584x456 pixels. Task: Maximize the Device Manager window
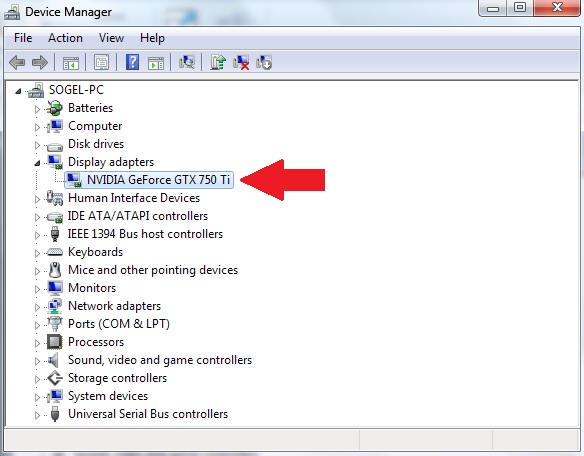[x=520, y=8]
